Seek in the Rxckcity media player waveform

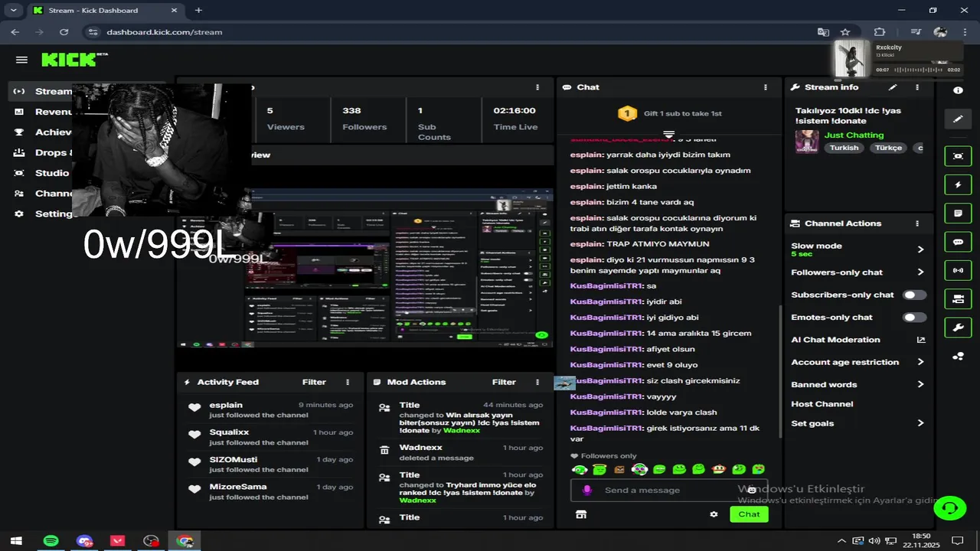coord(919,70)
